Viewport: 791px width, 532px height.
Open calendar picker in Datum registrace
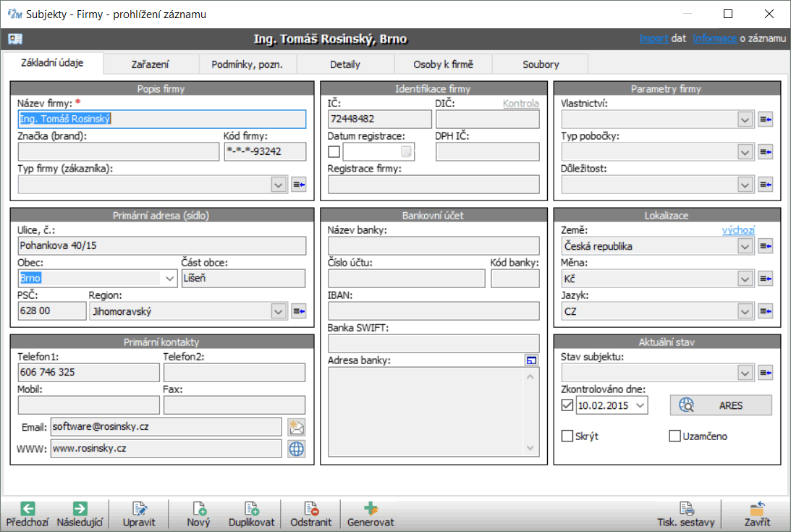click(406, 151)
